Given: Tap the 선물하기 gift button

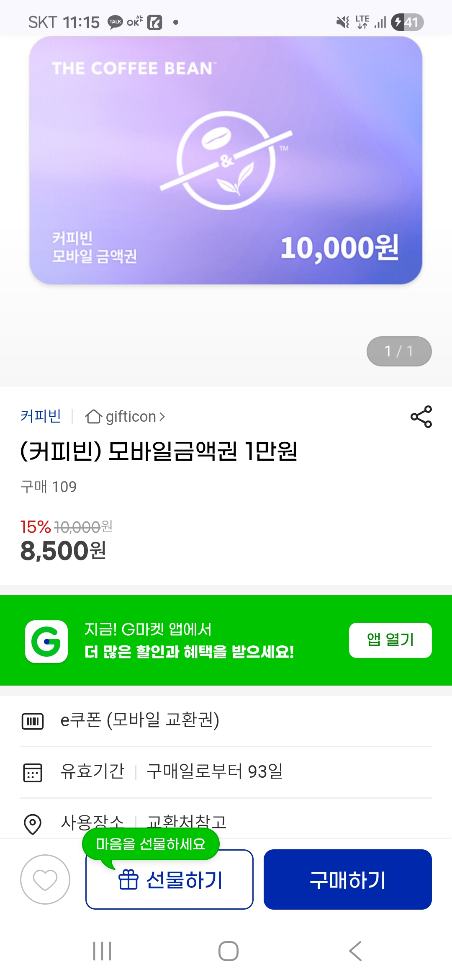Looking at the screenshot, I should point(169,880).
